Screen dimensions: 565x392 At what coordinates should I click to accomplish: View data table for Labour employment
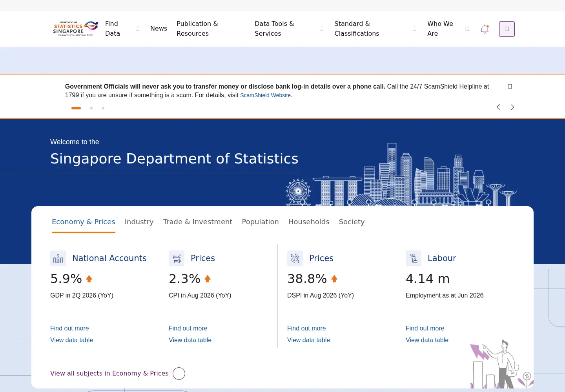tap(427, 340)
